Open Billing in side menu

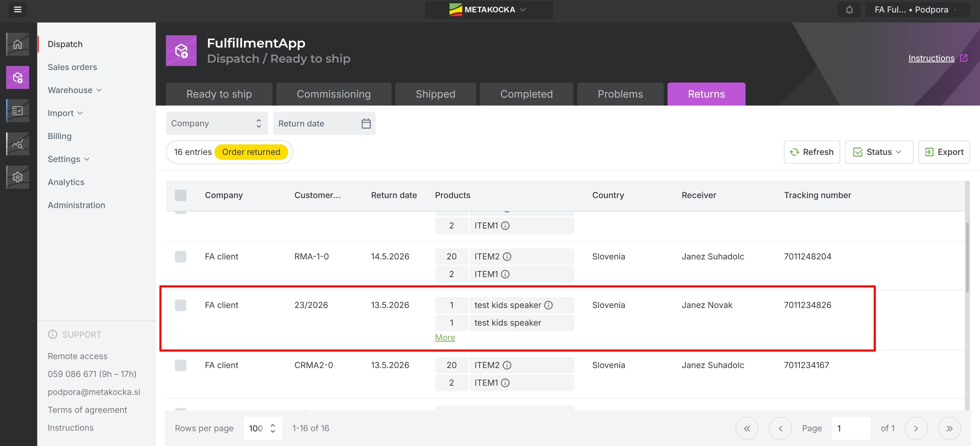pyautogui.click(x=59, y=136)
